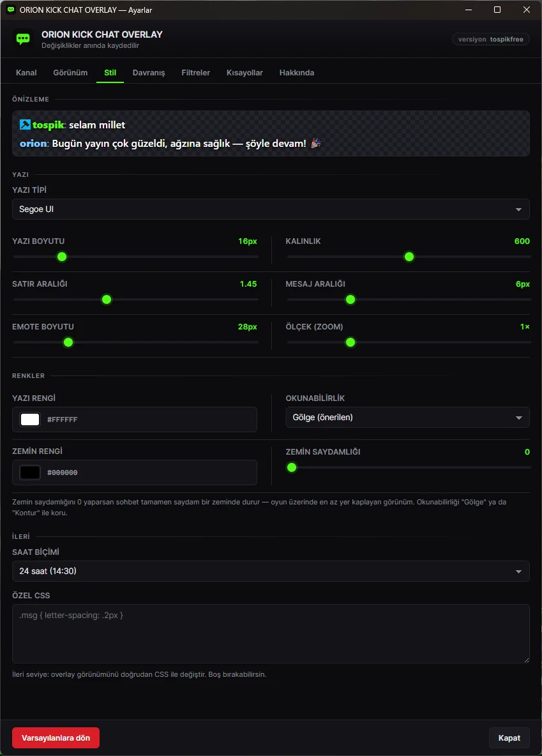Click the Mesaj Aralığı slider handle
This screenshot has width=542, height=756.
350,300
